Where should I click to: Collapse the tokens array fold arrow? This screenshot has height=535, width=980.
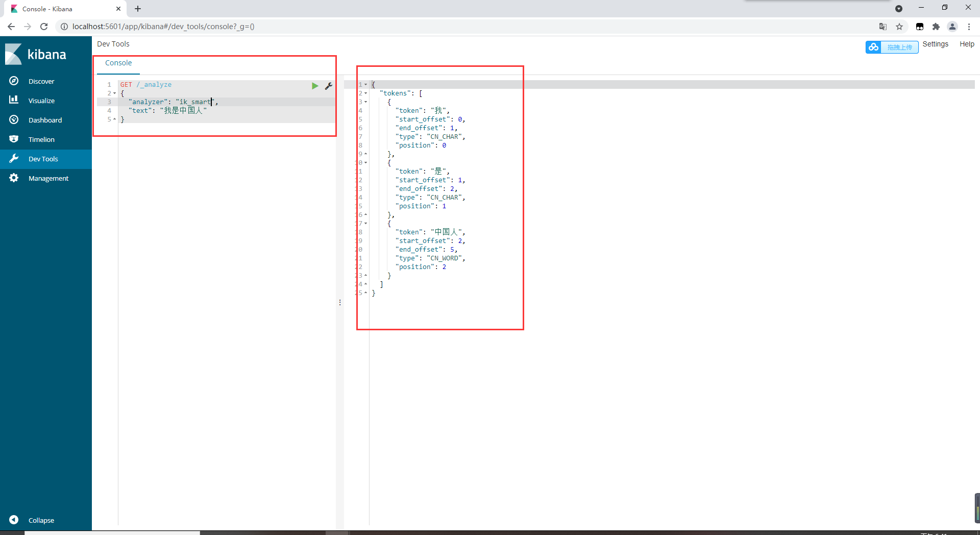coord(366,93)
